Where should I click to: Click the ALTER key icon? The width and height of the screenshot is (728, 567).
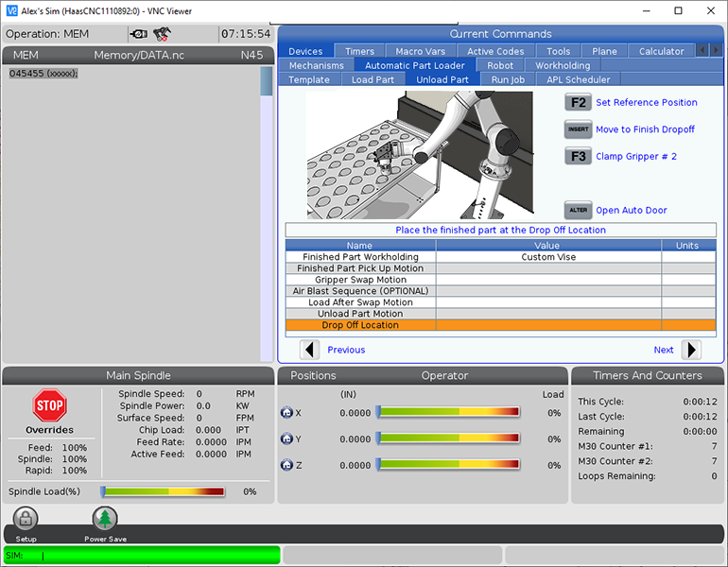[578, 210]
